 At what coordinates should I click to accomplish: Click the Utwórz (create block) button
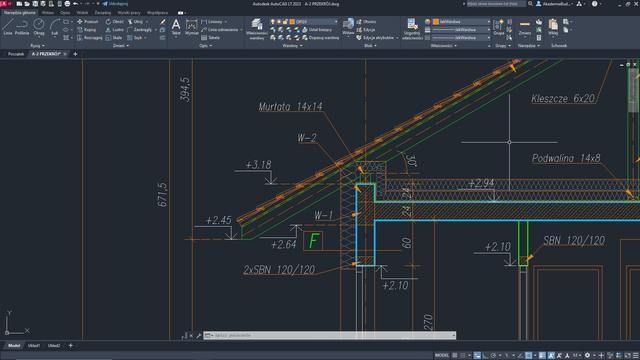tap(366, 22)
